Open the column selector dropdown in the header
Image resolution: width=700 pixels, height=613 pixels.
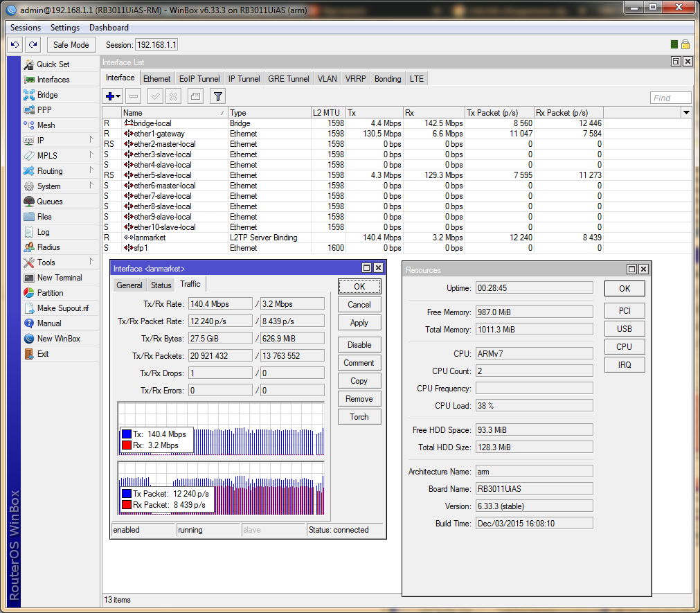(688, 112)
